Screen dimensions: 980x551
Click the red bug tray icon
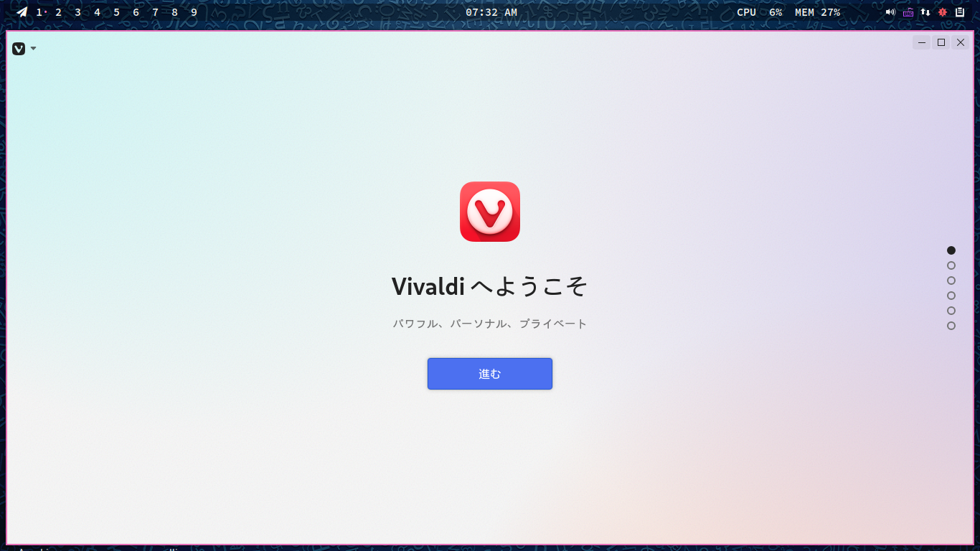click(943, 12)
